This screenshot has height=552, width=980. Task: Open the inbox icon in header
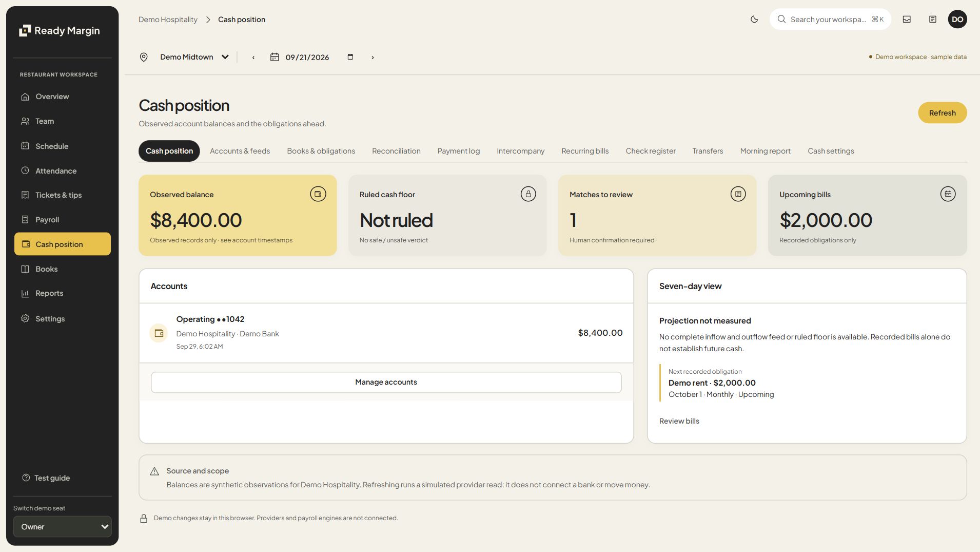click(x=907, y=20)
